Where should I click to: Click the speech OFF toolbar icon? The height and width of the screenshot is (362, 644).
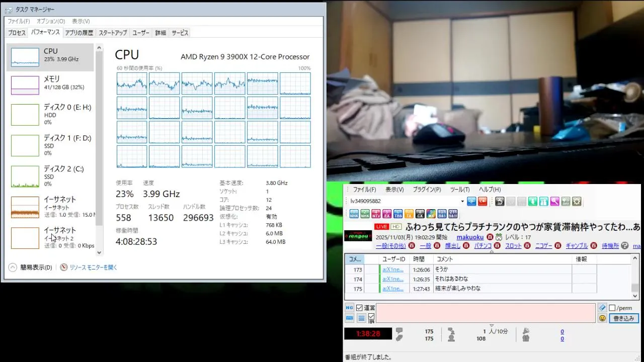[566, 202]
